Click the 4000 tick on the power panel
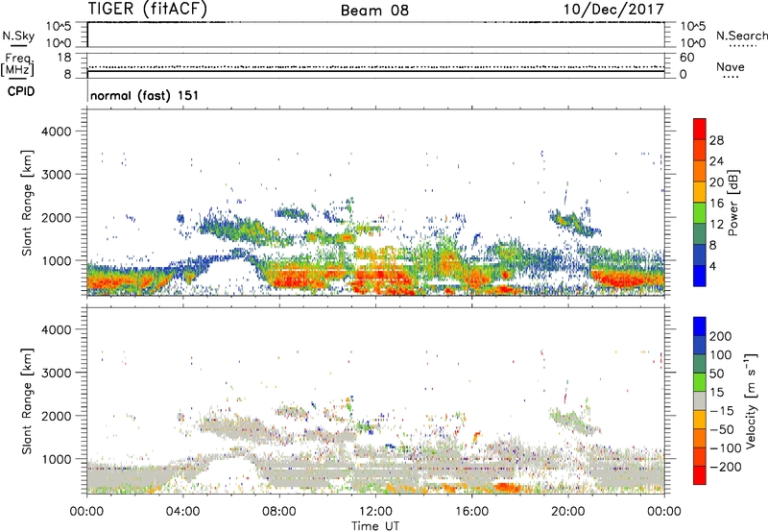The image size is (768, 532). tap(56, 132)
